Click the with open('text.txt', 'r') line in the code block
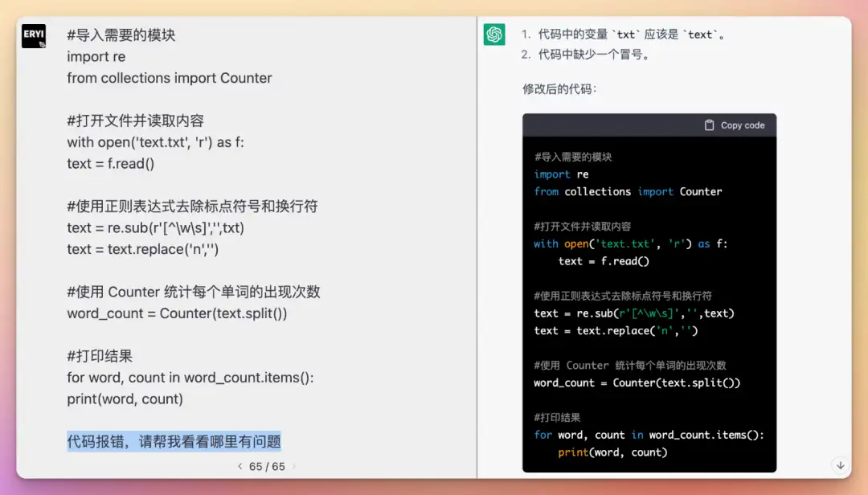 [x=631, y=243]
